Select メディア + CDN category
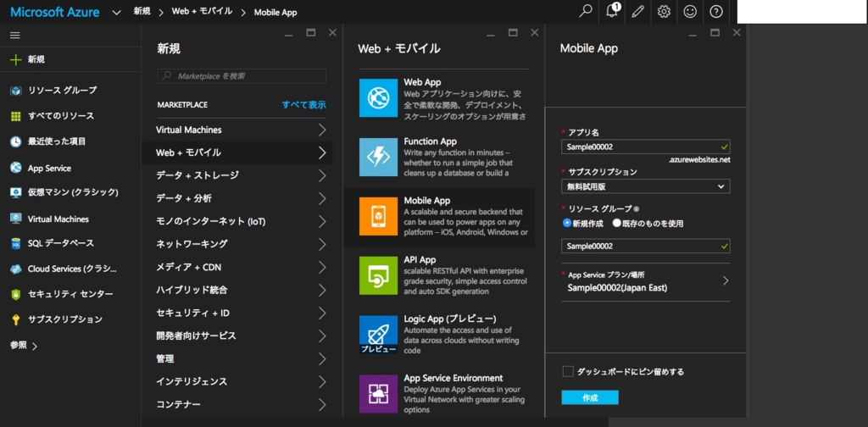 pos(237,267)
